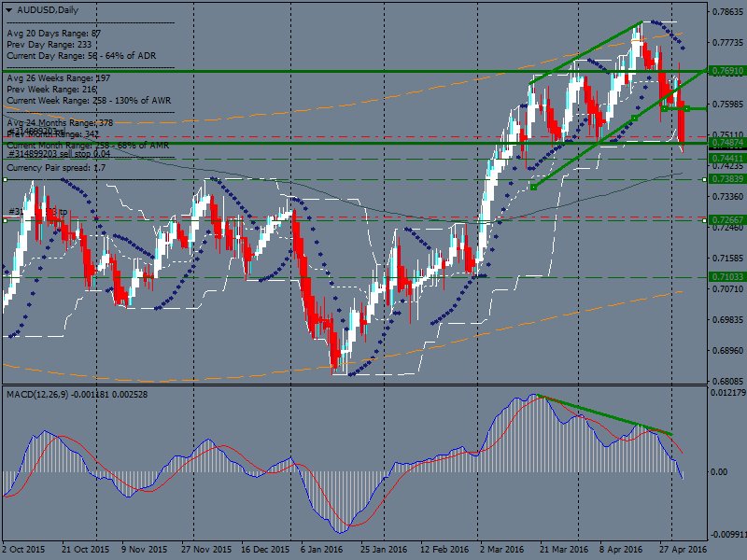Select the 'Prev Week Range: 216' label

pos(52,90)
